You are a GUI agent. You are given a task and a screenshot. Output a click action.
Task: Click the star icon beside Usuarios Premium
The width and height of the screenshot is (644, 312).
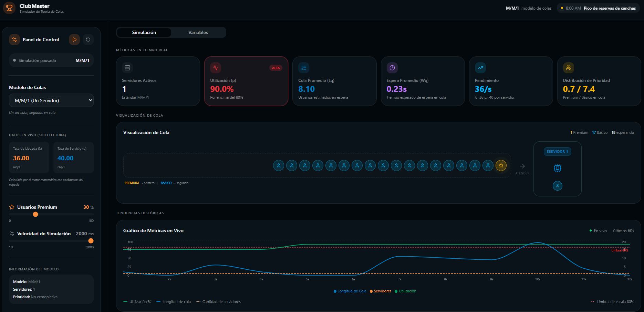[12, 207]
